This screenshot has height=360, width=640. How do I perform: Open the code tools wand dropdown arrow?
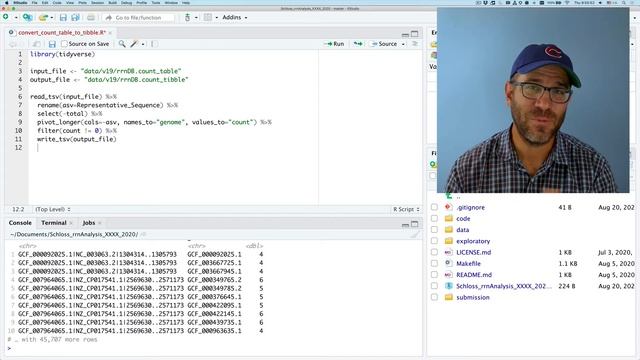point(143,44)
